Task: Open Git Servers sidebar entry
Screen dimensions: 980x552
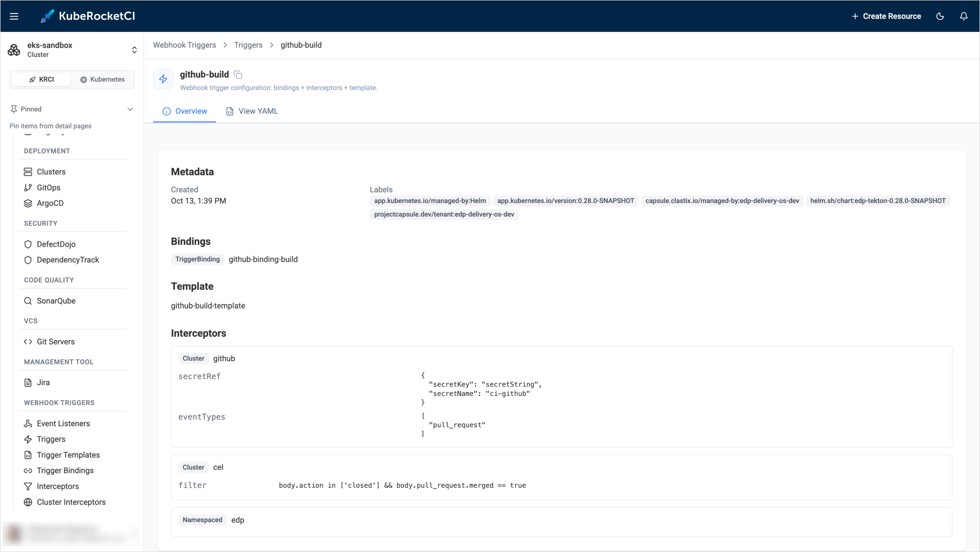Action: click(56, 342)
